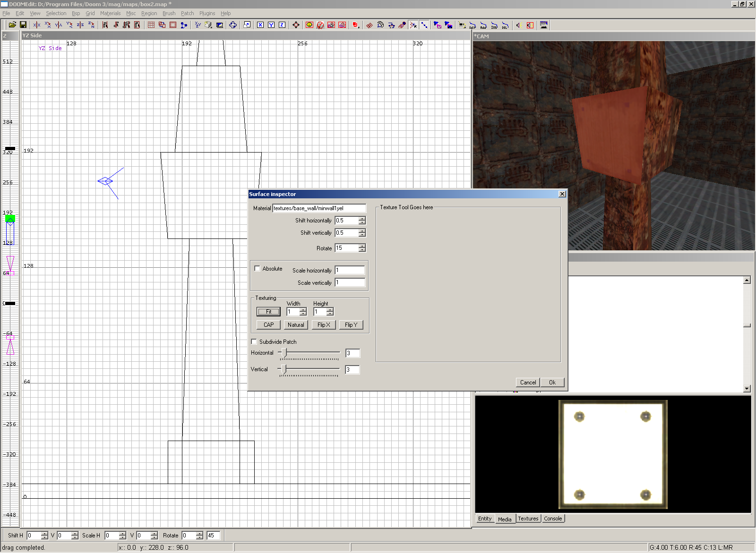Decrease the Rotate value with spinner
The height and width of the screenshot is (553, 756).
362,250
